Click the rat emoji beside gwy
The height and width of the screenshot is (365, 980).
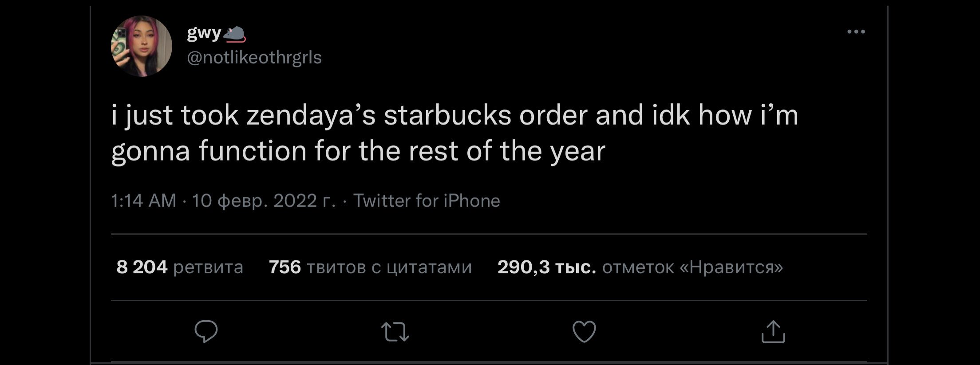(235, 35)
